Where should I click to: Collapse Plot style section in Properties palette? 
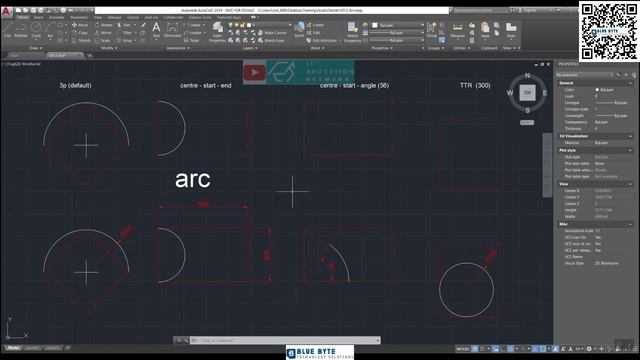point(631,150)
